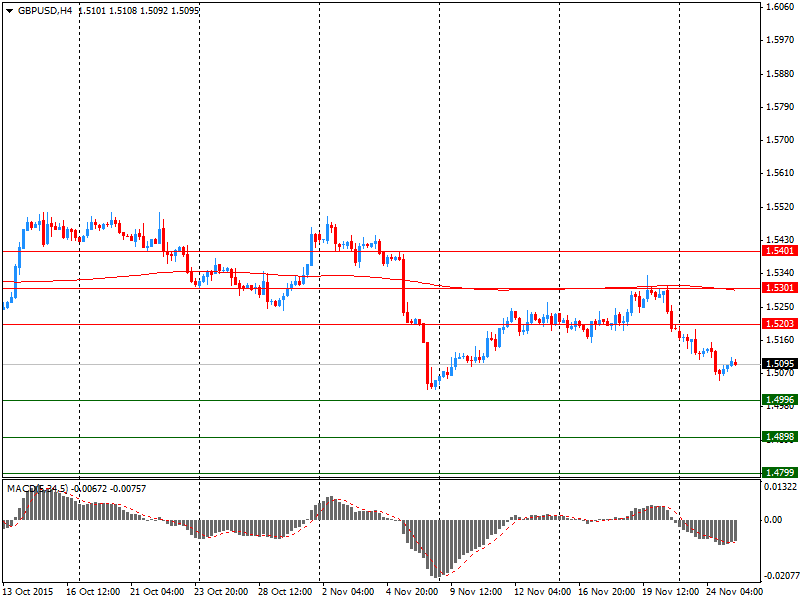Click the 12 Nov 04:00 time label

pyautogui.click(x=541, y=592)
